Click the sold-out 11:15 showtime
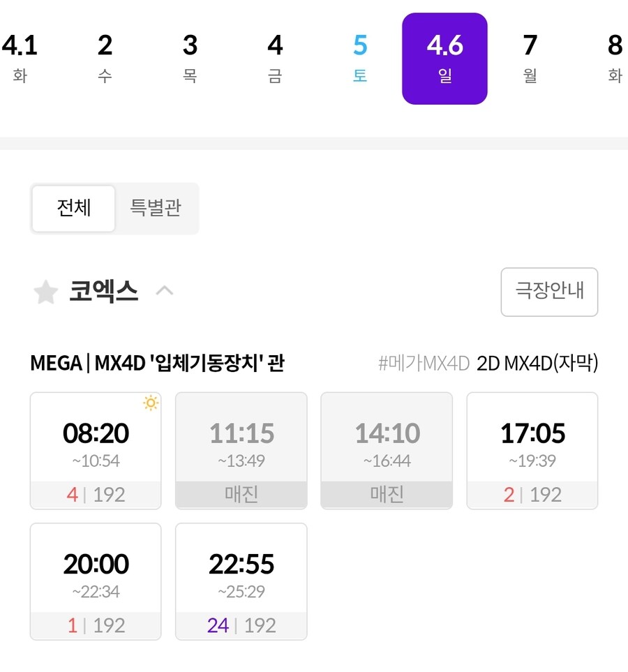The height and width of the screenshot is (672, 628). [241, 450]
